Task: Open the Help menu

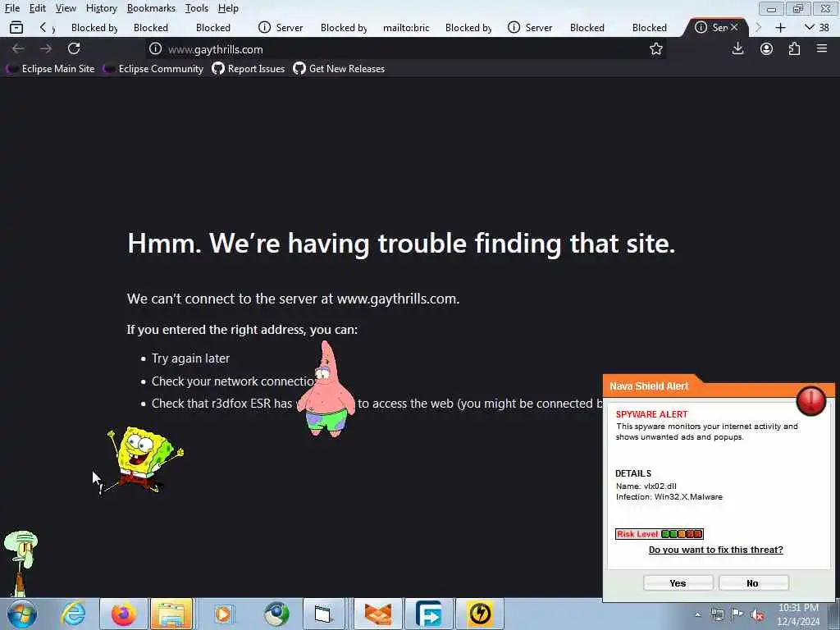Action: [x=228, y=8]
